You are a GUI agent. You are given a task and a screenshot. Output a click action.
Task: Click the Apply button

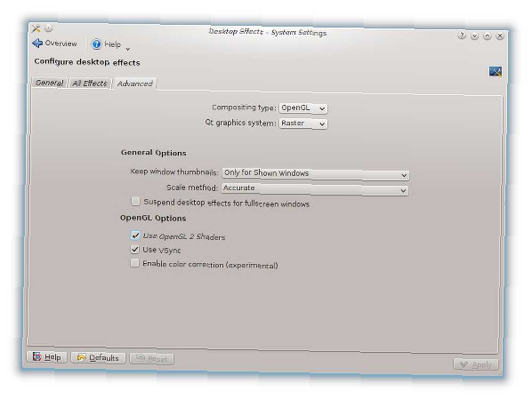coord(476,364)
